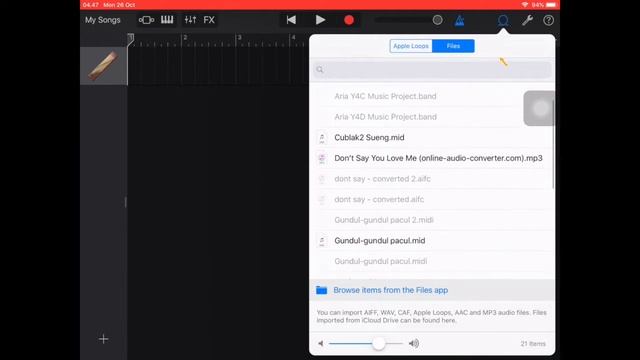Click the file list scrollbar
This screenshot has height=360, width=640.
click(x=553, y=144)
